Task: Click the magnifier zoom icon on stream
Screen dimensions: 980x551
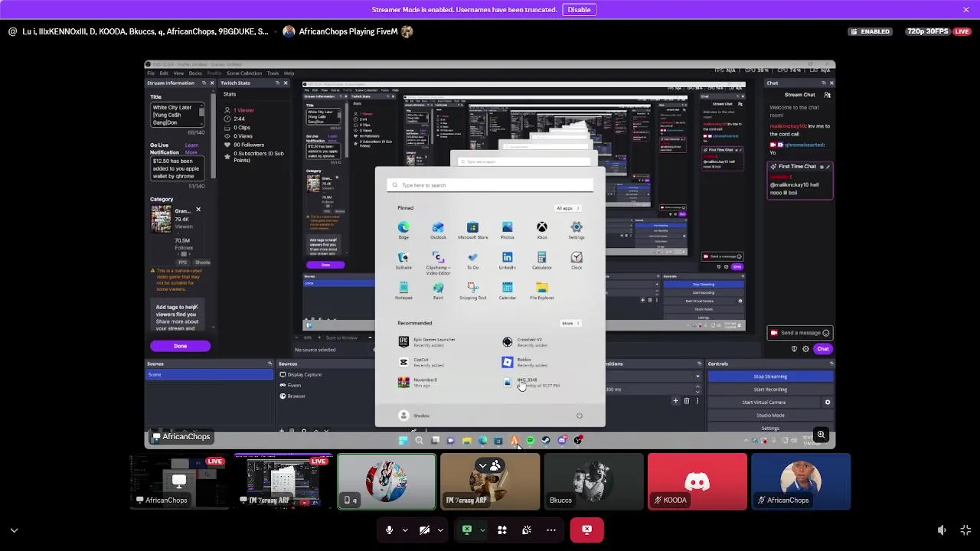Action: (821, 435)
